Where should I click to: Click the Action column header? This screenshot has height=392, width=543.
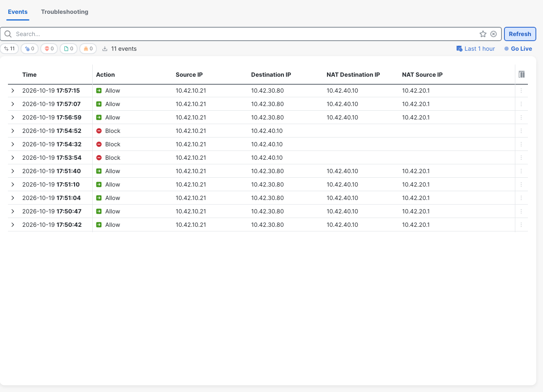click(x=105, y=75)
